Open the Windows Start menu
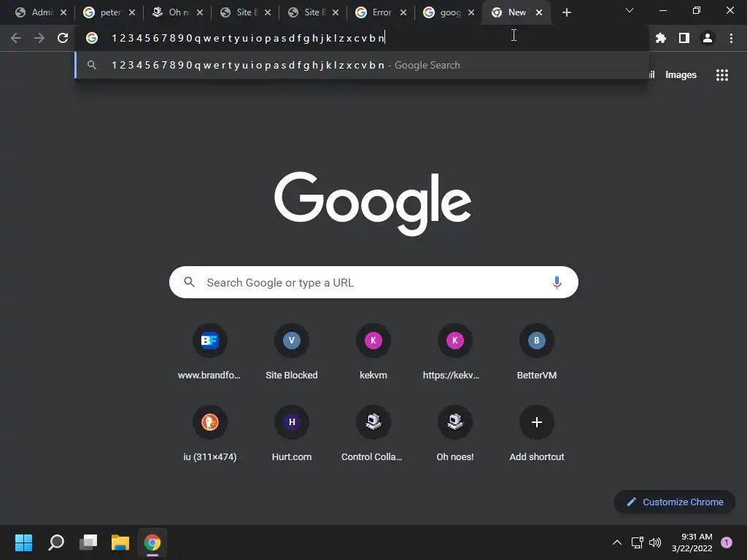Viewport: 747px width, 560px height. 23,542
